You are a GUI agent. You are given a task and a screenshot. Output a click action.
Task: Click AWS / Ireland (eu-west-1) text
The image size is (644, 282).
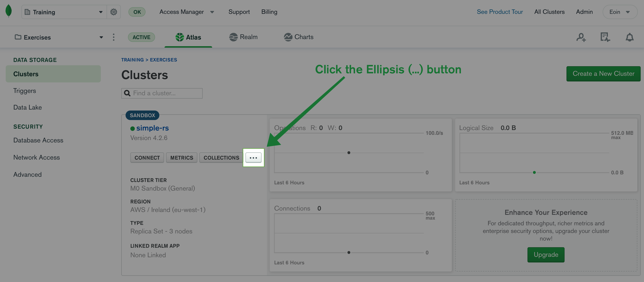tap(168, 210)
